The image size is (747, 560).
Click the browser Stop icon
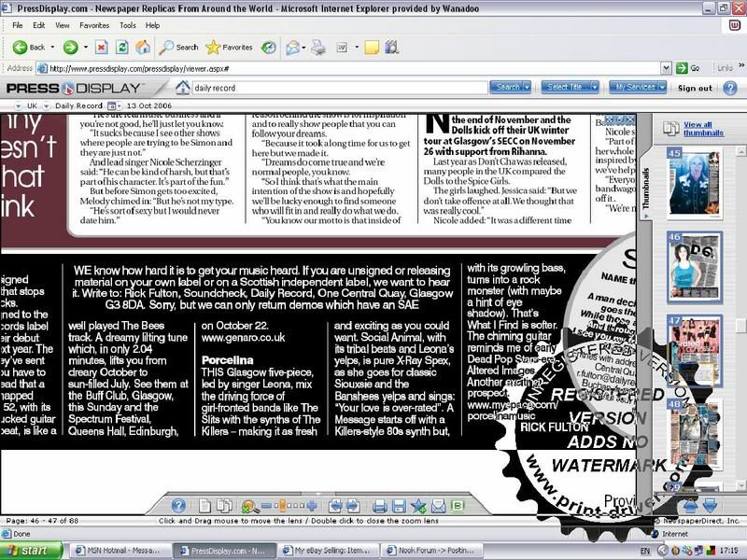(x=102, y=48)
